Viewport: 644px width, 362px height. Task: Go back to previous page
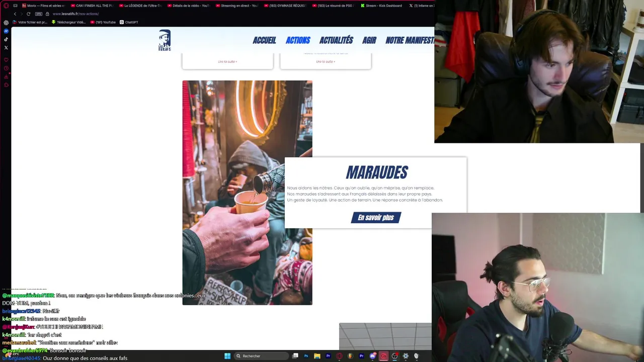coord(15,14)
